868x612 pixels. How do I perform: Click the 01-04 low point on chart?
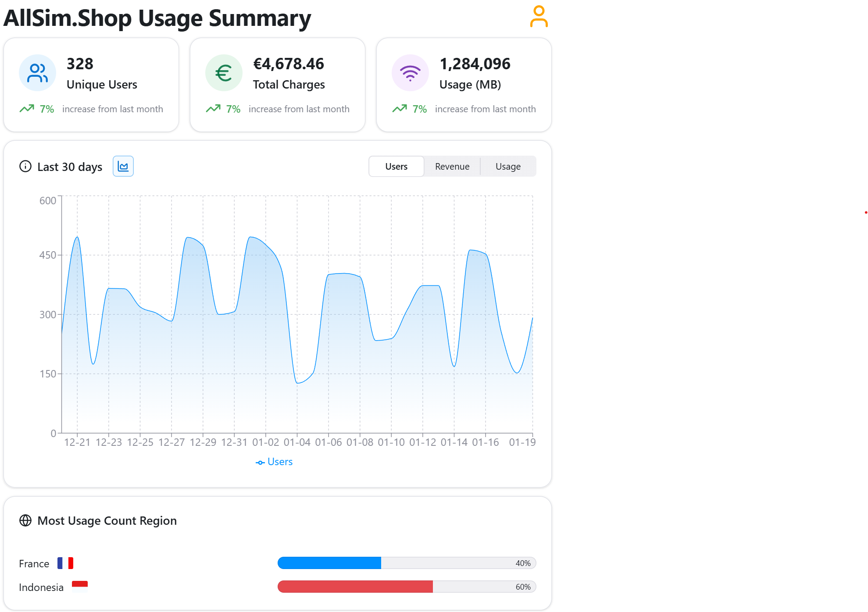[x=297, y=383]
